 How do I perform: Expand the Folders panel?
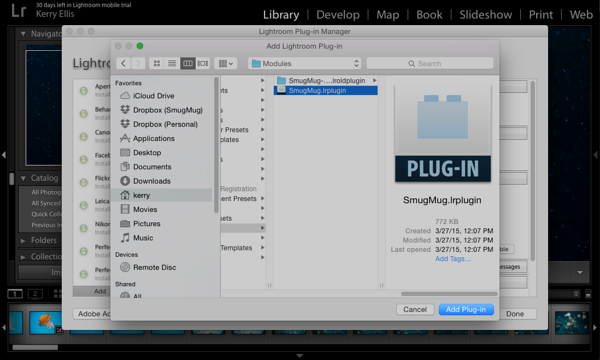(23, 241)
